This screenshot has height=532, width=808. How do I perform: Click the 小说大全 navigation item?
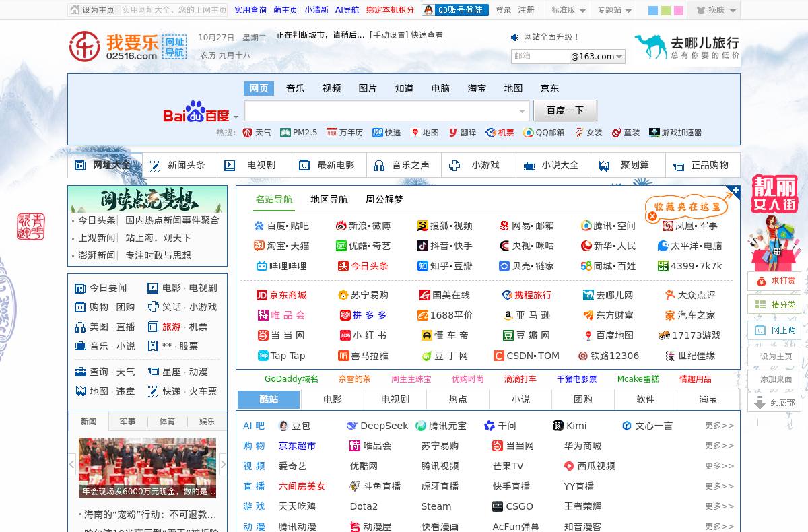coord(553,165)
